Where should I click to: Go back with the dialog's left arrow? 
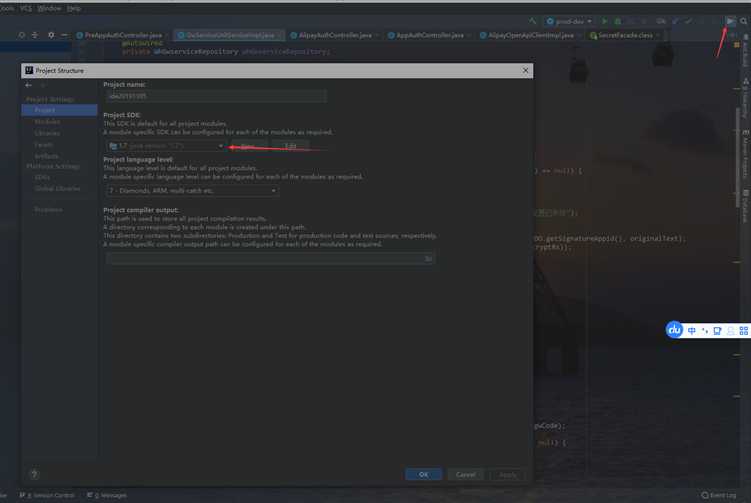pos(29,85)
